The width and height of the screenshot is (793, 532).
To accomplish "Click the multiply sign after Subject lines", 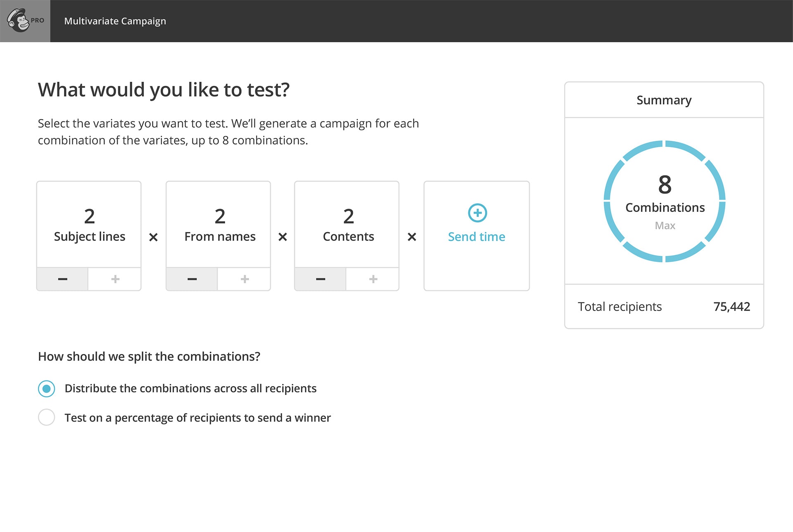I will [153, 237].
